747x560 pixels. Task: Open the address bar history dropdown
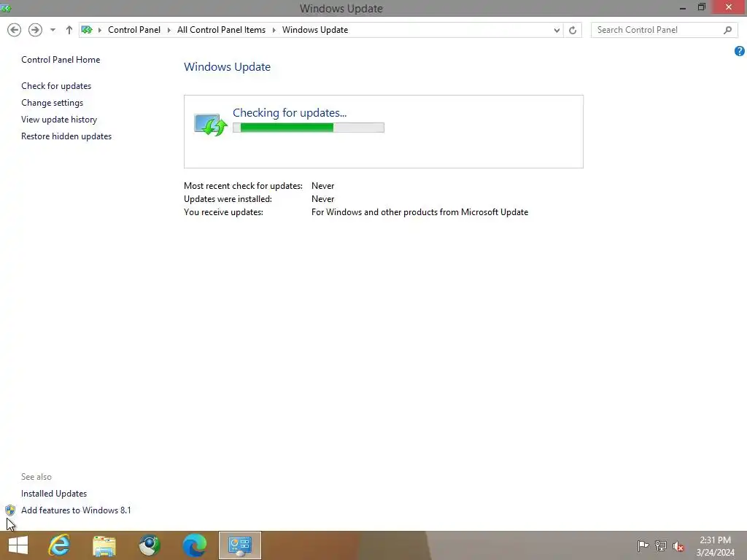pos(557,30)
